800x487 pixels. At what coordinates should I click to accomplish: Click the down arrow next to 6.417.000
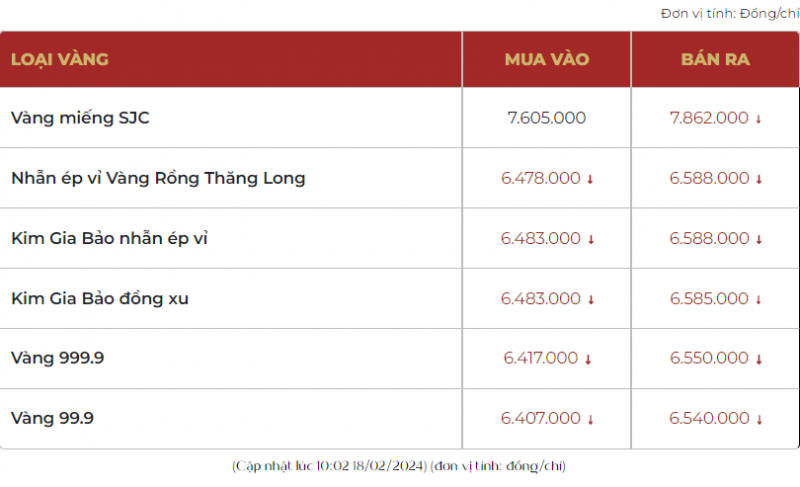[590, 360]
